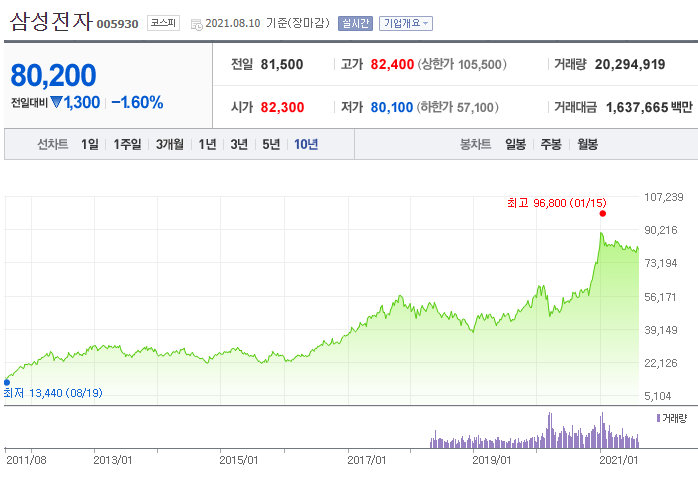
Task: Click the 107,239 y-axis label
Action: click(664, 197)
